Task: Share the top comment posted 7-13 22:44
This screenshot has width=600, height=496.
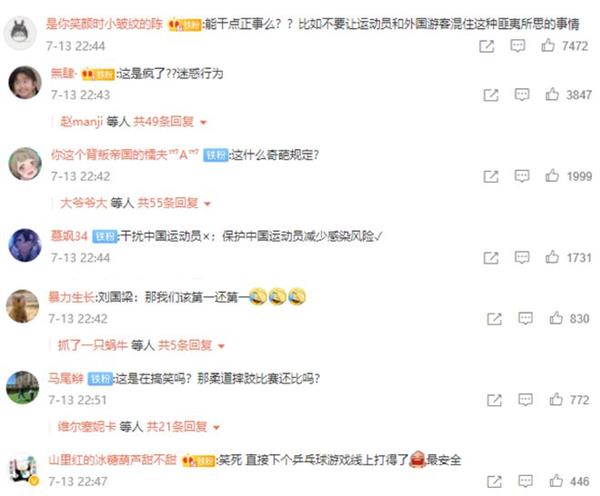Action: pos(486,46)
